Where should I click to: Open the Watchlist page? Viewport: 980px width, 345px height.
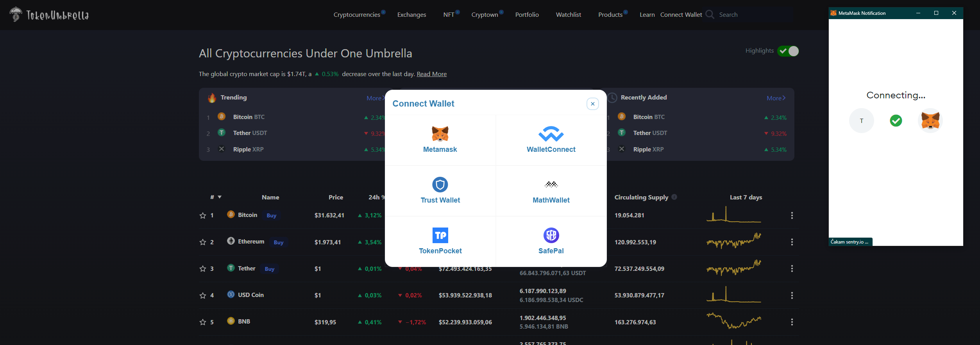[x=568, y=14]
